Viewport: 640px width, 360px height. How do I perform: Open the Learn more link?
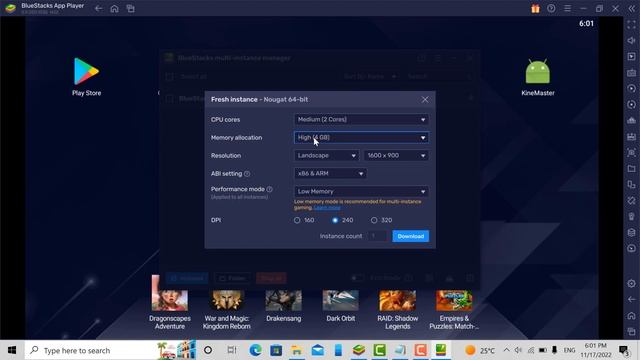point(327,208)
